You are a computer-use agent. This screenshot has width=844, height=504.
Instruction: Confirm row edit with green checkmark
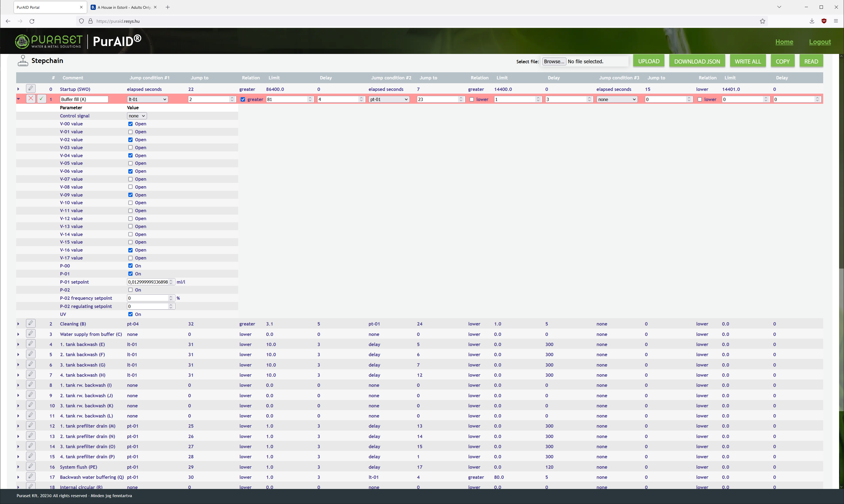coord(41,99)
